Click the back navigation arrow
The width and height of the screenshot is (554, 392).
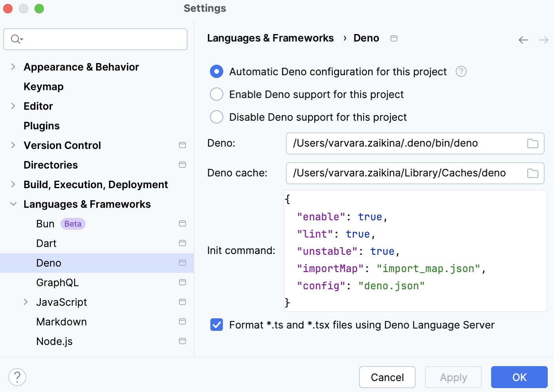523,40
